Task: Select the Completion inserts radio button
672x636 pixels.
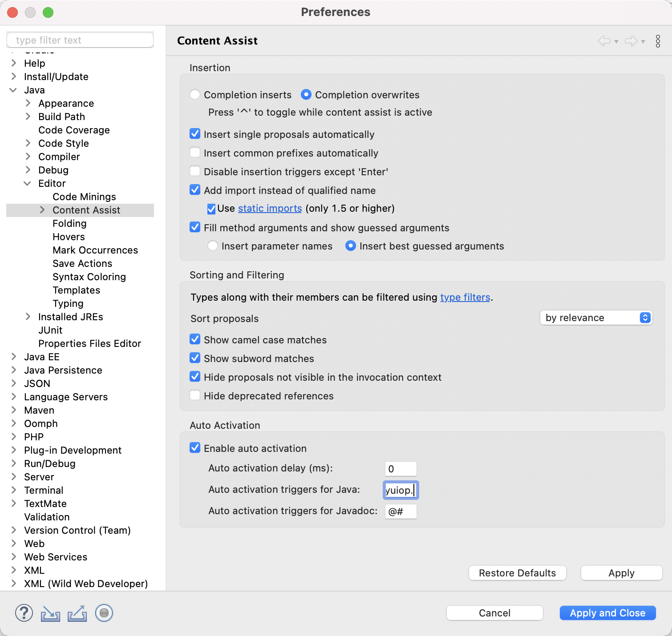Action: 195,95
